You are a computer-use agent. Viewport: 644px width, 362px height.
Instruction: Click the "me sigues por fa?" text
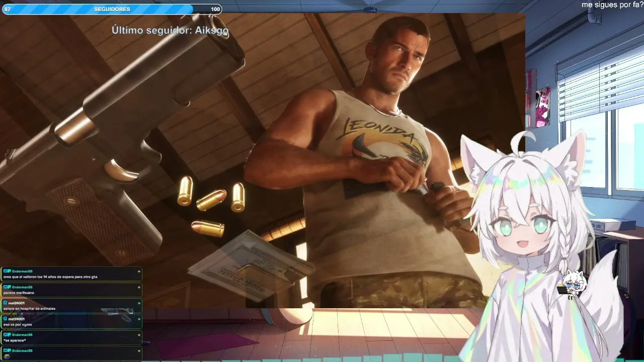(x=612, y=5)
